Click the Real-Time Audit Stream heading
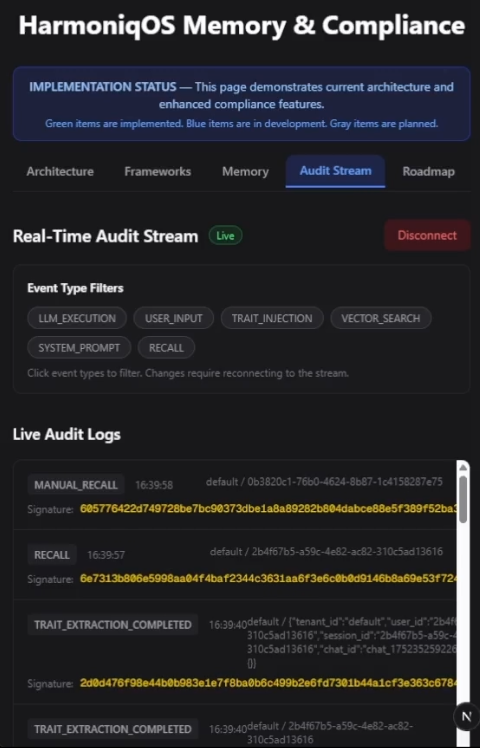This screenshot has height=748, width=480. (x=105, y=236)
